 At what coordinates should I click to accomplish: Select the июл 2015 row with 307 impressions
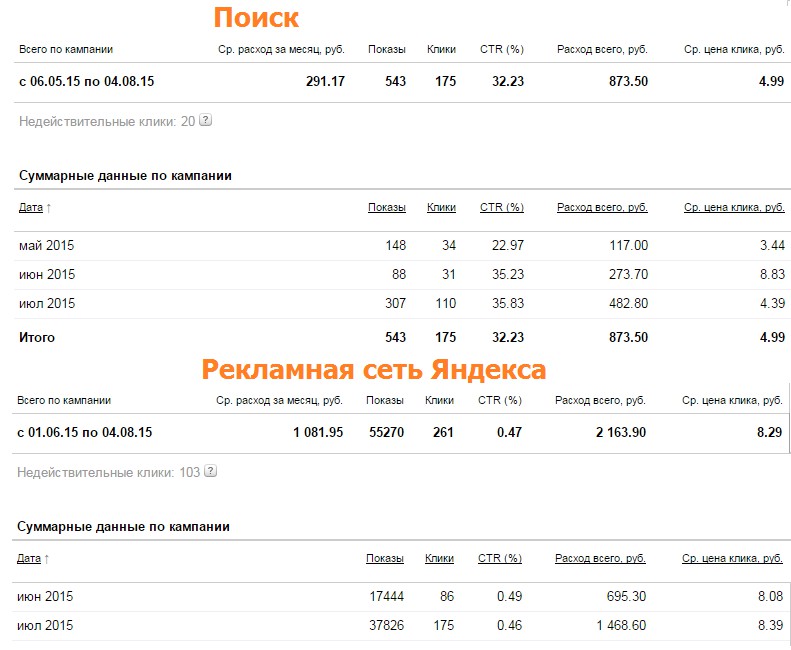coord(402,303)
